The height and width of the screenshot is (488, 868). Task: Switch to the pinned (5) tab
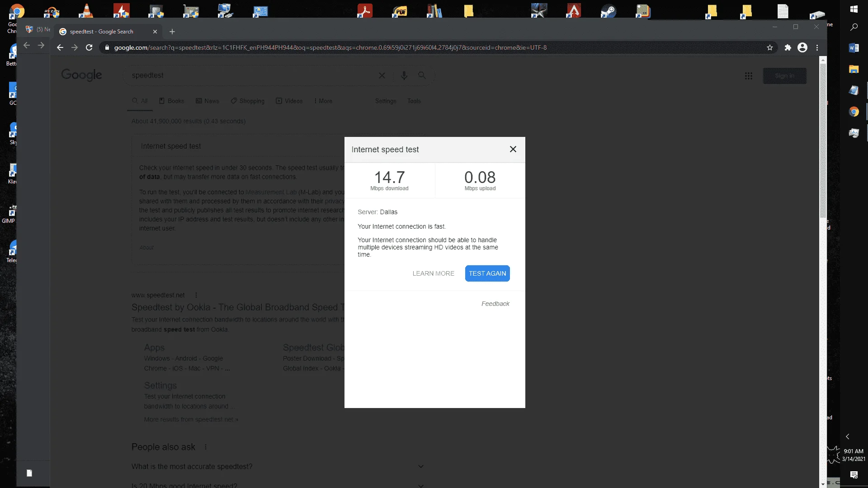pos(37,29)
